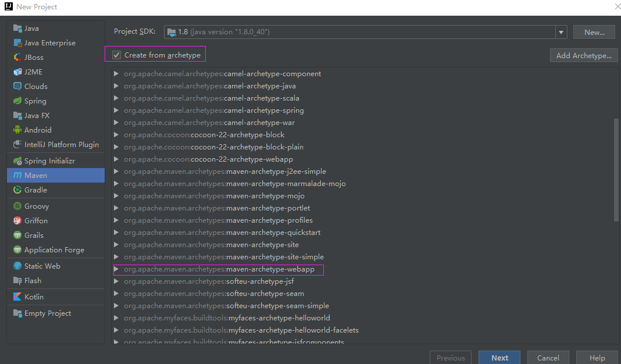Select camel-archetype-scala archetype
Screen dimensions: 621x364
coord(212,98)
